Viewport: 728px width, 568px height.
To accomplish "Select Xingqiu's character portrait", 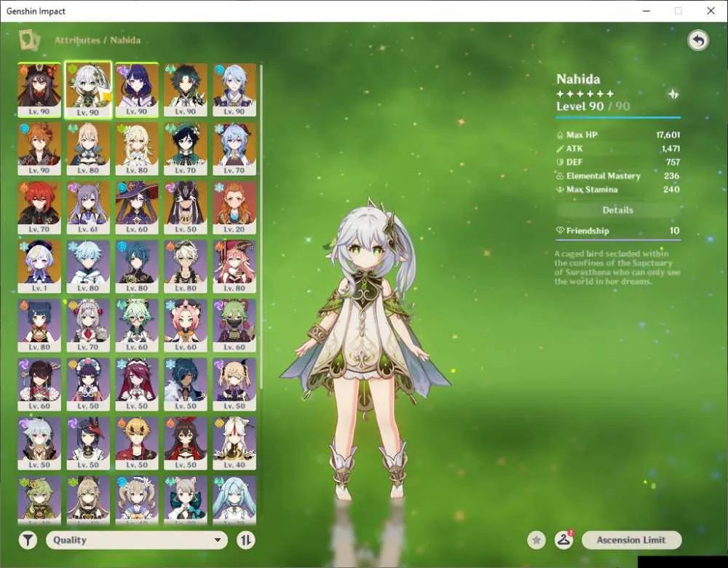I will pyautogui.click(x=137, y=267).
